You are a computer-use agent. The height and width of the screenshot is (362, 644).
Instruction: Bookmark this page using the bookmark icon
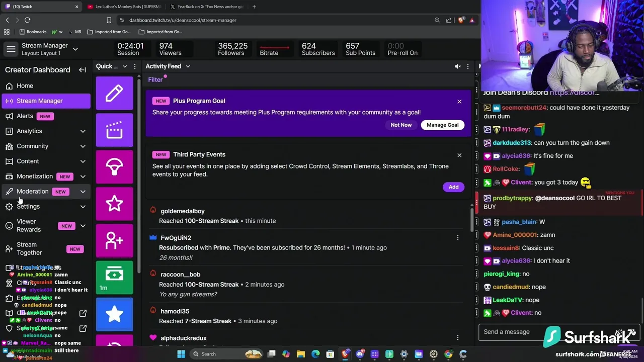click(x=109, y=20)
